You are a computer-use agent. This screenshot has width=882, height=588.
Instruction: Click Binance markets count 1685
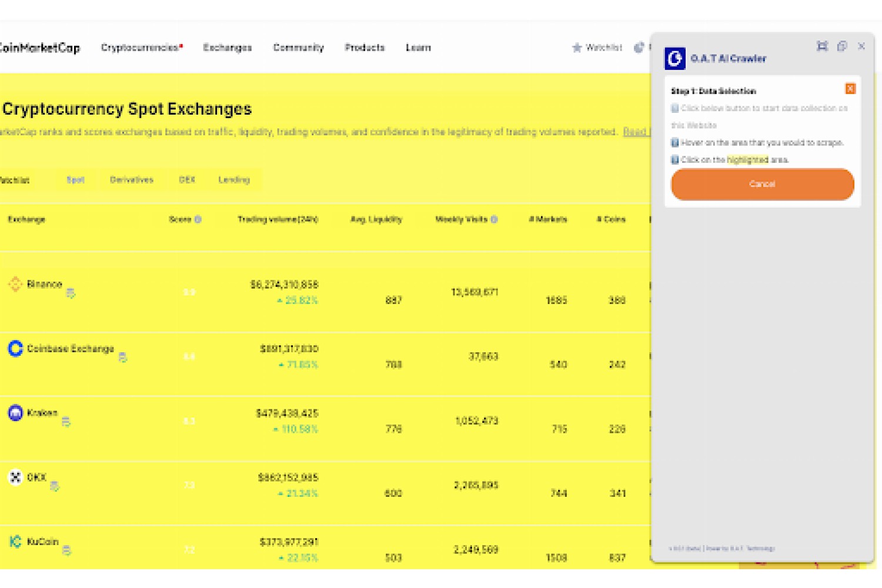click(556, 300)
